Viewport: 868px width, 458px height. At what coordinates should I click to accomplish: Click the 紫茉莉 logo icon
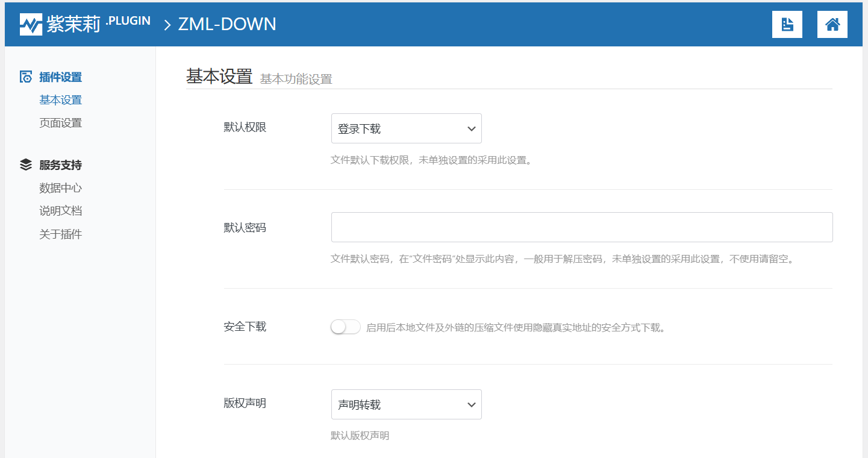pyautogui.click(x=31, y=24)
